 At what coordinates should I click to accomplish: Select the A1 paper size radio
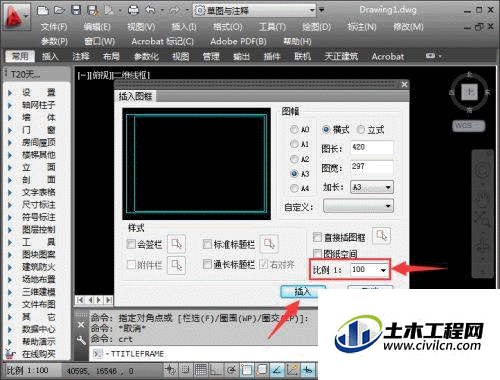[294, 144]
